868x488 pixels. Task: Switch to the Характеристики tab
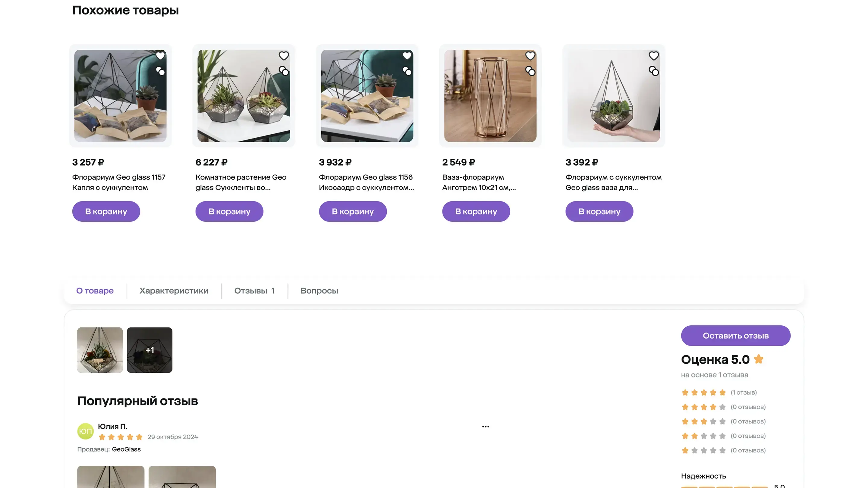tap(174, 291)
